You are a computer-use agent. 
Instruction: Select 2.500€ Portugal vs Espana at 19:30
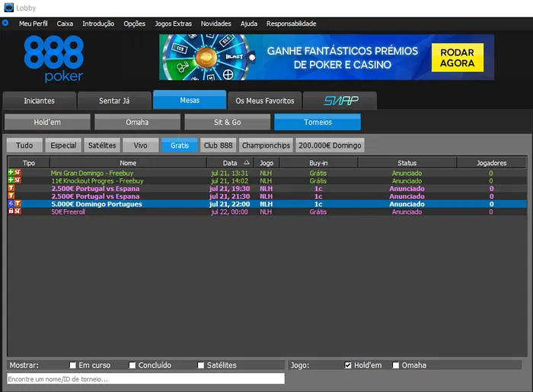pyautogui.click(x=267, y=189)
